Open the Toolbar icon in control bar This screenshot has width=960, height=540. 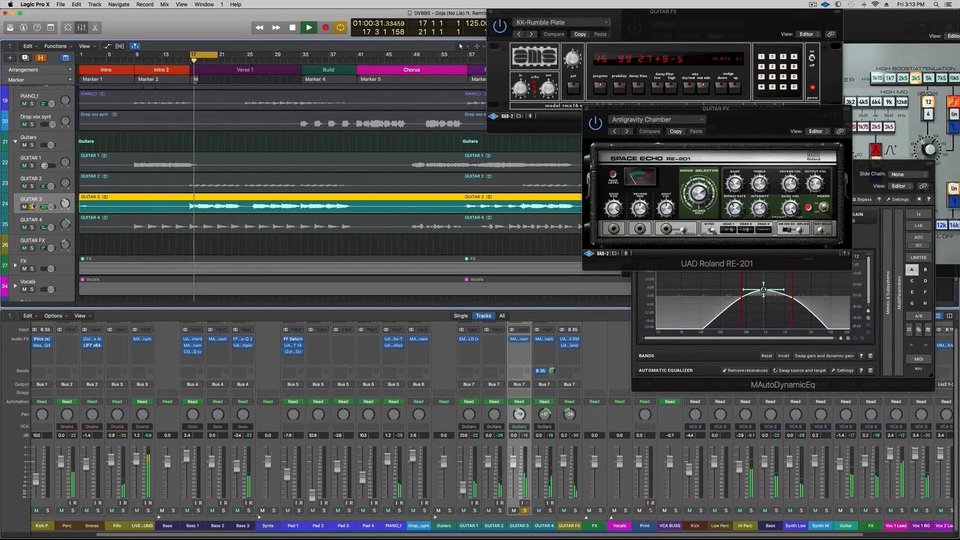[x=50, y=28]
